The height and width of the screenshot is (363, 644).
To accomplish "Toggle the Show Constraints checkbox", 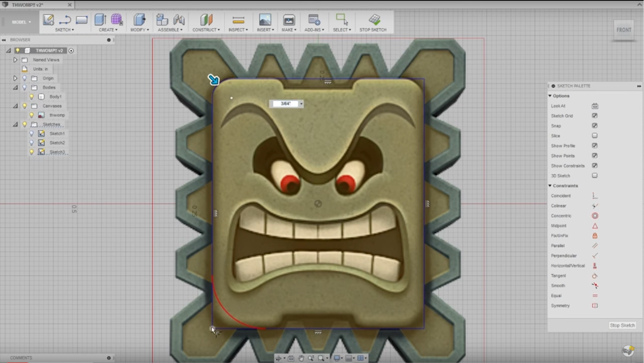I will (594, 165).
